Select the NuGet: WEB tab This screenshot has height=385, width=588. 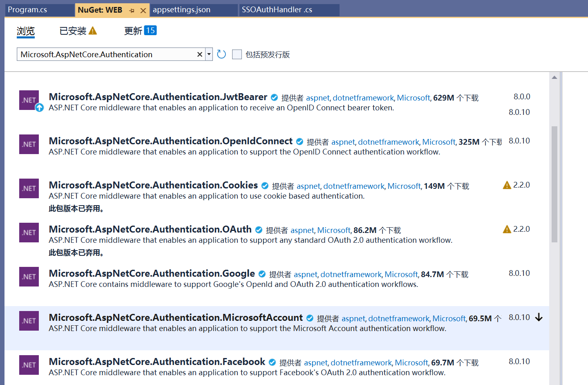point(100,10)
